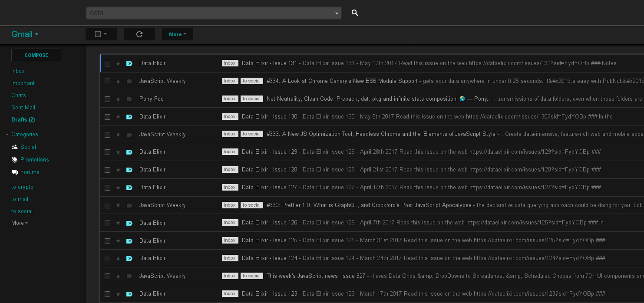Viewport: 644px width, 303px height.
Task: Open the Forums chat icon
Action: [15, 172]
